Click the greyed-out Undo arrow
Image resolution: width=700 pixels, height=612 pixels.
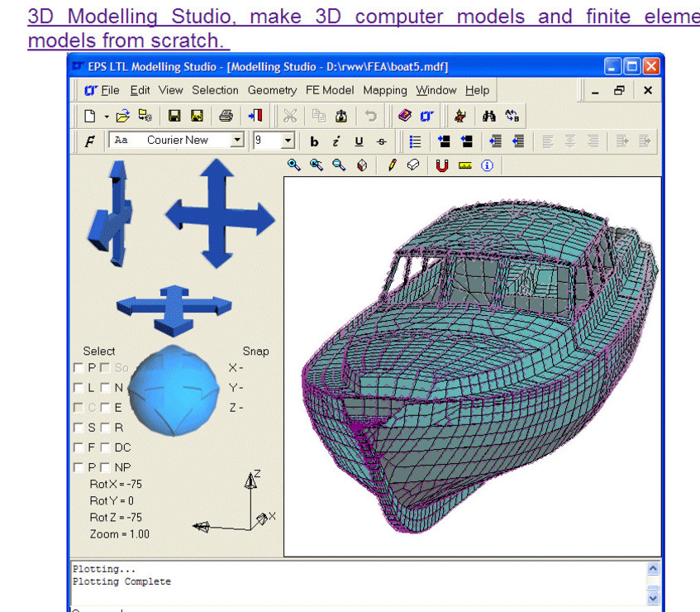pos(370,116)
